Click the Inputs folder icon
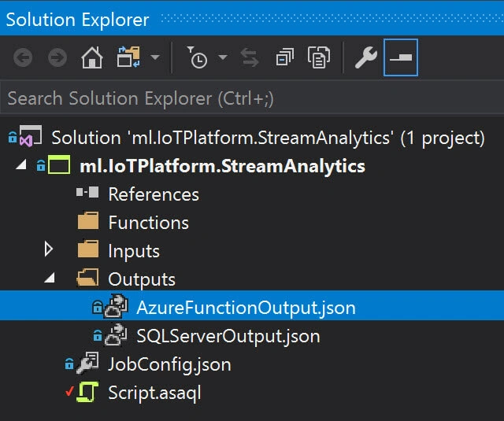Image resolution: width=504 pixels, height=421 pixels. coord(88,249)
